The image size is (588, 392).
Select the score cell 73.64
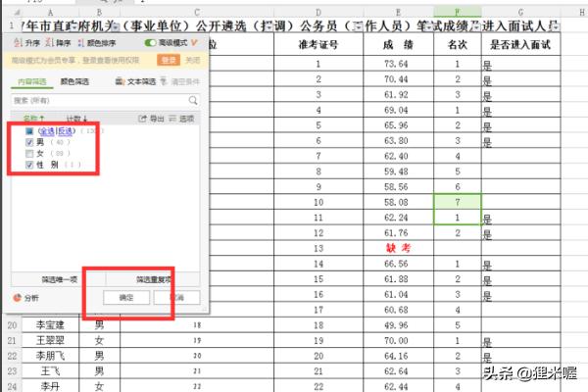tap(398, 64)
